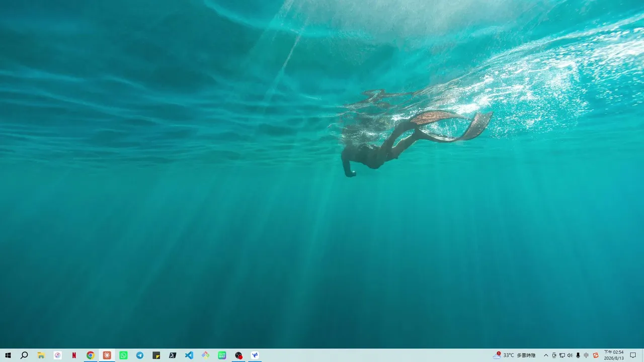Screen dimensions: 644x362
Task: Open the notification action center
Action: click(633, 355)
